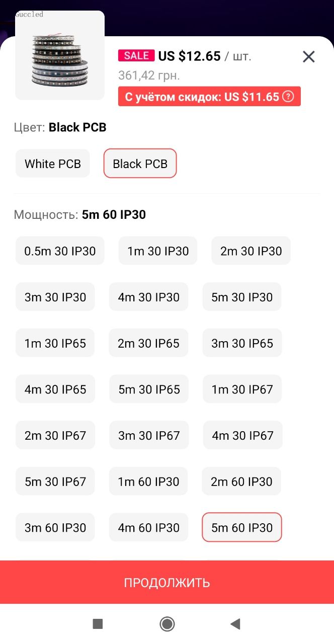The image size is (334, 644).
Task: Pick the 1m 30 IP67 option
Action: pyautogui.click(x=242, y=389)
